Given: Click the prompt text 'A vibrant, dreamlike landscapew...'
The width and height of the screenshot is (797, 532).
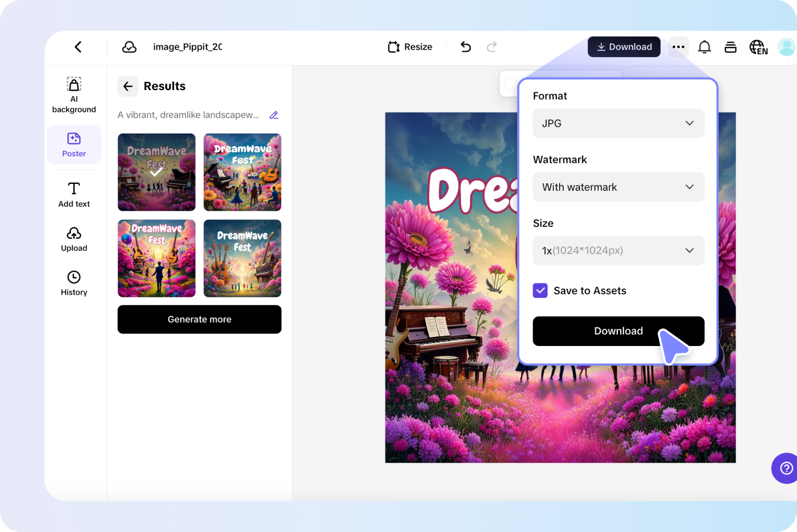Looking at the screenshot, I should pyautogui.click(x=189, y=115).
